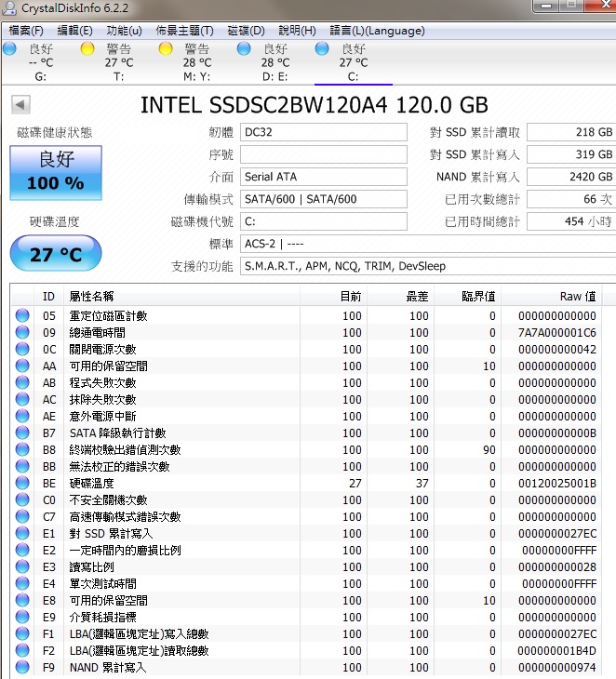Select the 總通電時間 attribute row
616x679 pixels.
306,333
